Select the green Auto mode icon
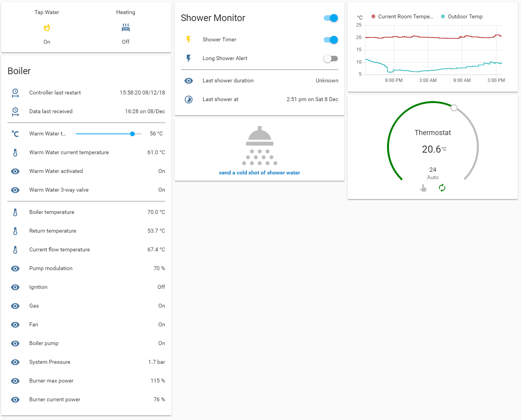Image resolution: width=521 pixels, height=420 pixels. 442,188
